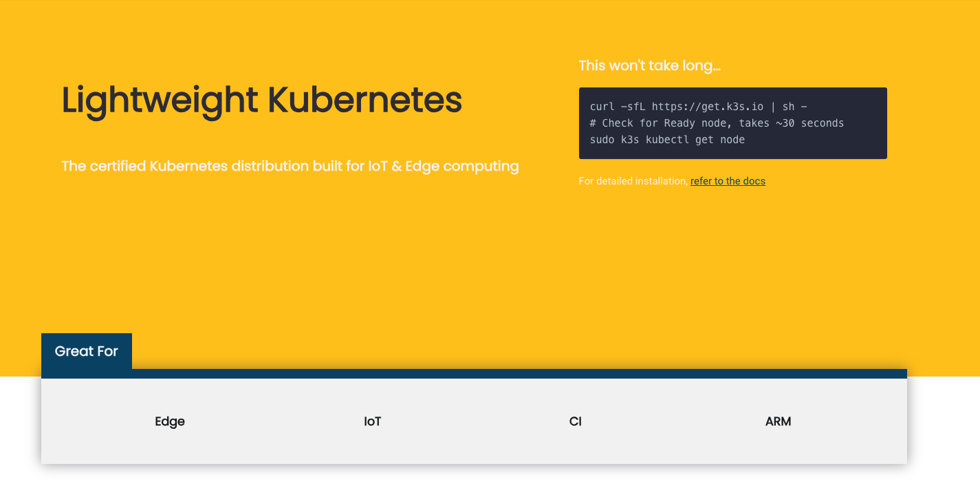Click the 'This won't take long…' heading

[650, 66]
